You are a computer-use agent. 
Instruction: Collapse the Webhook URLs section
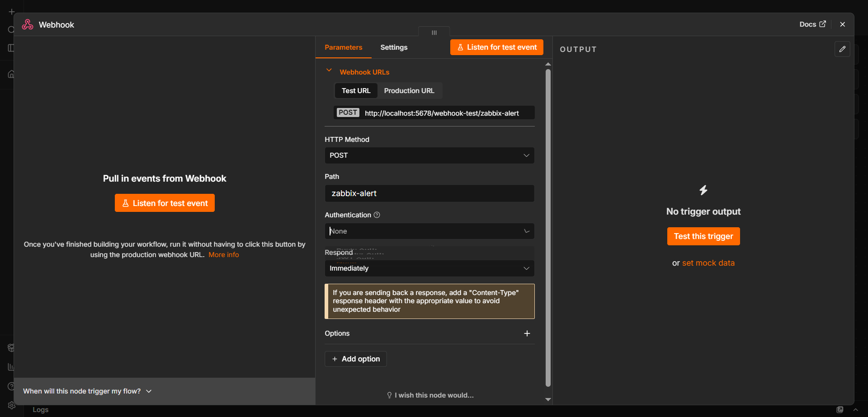point(329,70)
